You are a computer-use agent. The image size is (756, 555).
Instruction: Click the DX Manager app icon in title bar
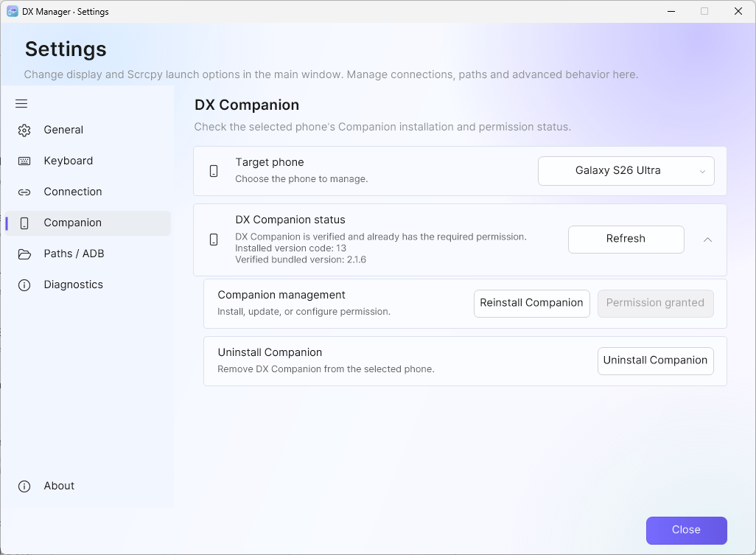12,11
